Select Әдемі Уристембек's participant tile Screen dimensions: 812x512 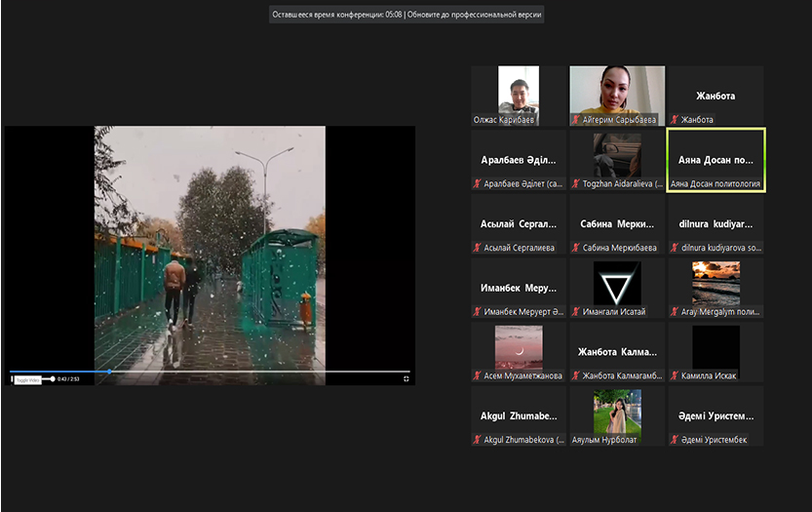715,416
